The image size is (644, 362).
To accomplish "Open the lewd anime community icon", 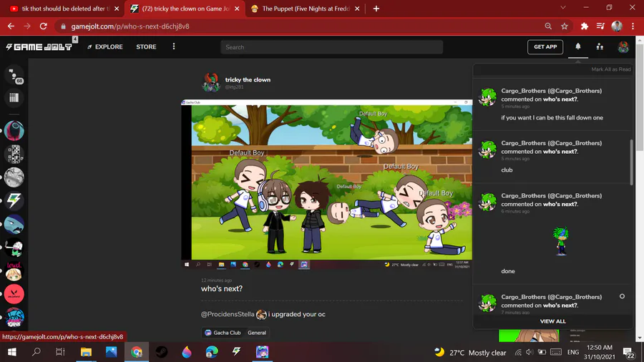I will tap(14, 271).
